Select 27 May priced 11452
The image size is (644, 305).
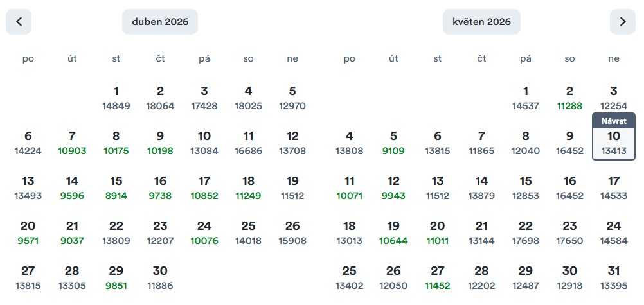point(438,278)
